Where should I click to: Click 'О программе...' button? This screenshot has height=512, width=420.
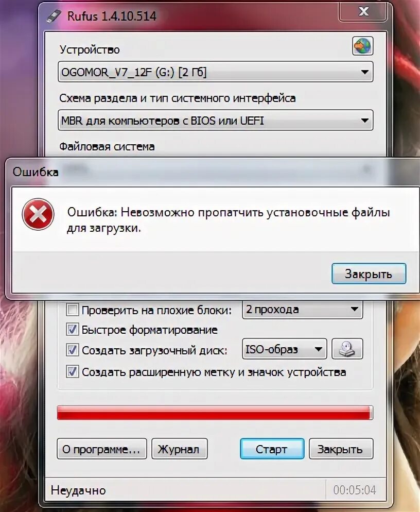102,449
